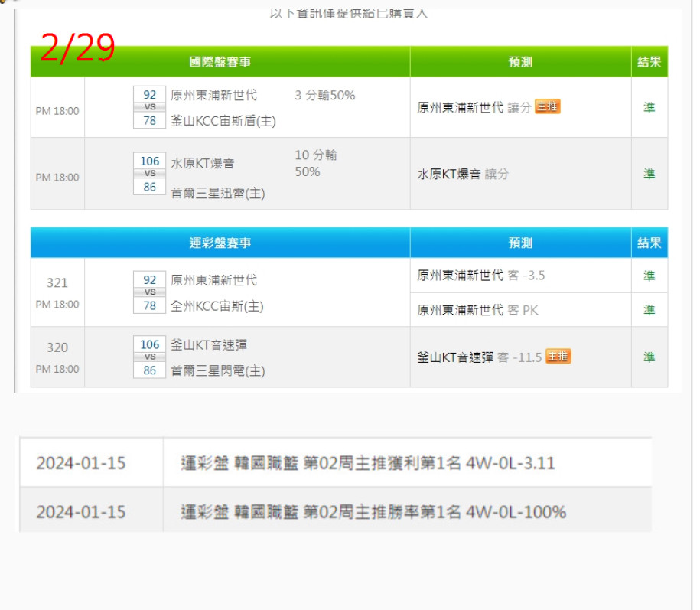Open team 釜山KT音速彈 in the game 320 matchup

(x=209, y=344)
